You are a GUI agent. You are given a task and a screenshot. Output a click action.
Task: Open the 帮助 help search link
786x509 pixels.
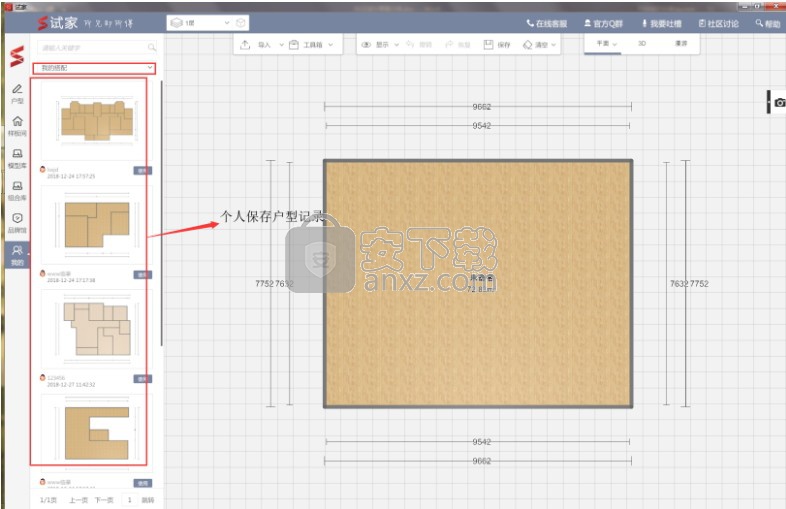point(767,24)
